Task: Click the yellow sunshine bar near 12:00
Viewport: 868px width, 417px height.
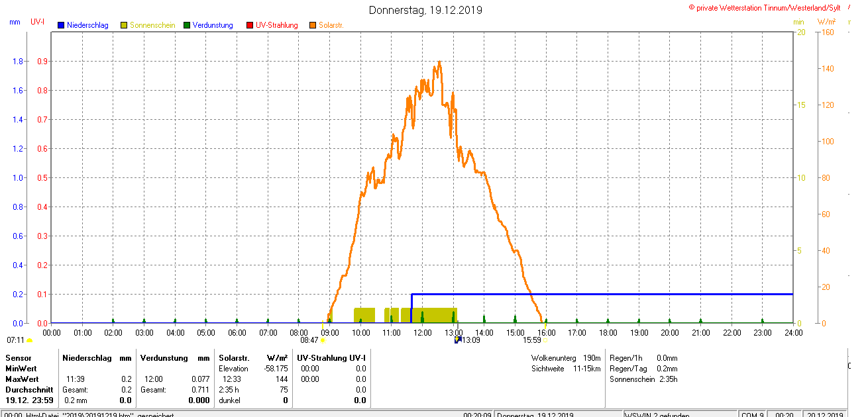Action: (x=429, y=315)
